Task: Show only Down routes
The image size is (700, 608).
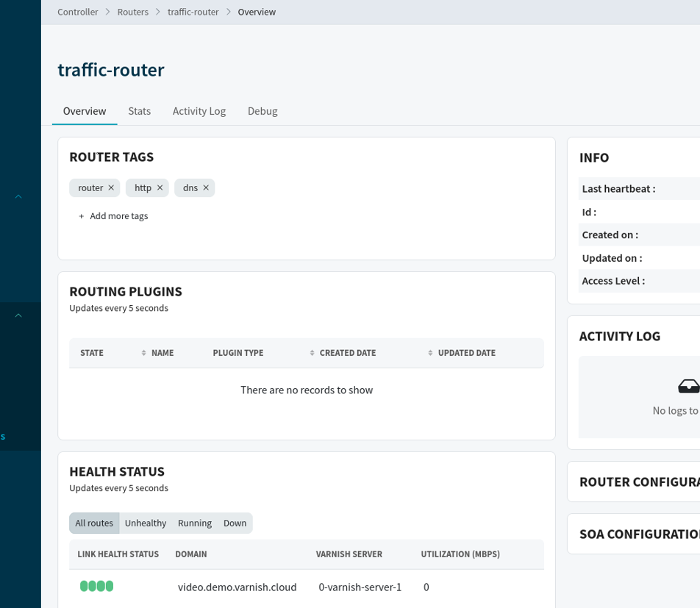Action: [235, 523]
